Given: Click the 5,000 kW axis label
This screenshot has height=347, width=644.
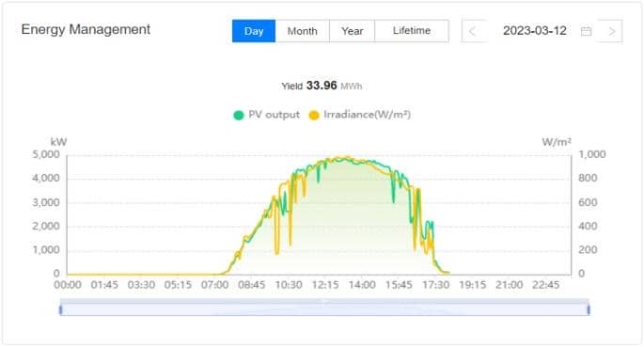Looking at the screenshot, I should [46, 155].
